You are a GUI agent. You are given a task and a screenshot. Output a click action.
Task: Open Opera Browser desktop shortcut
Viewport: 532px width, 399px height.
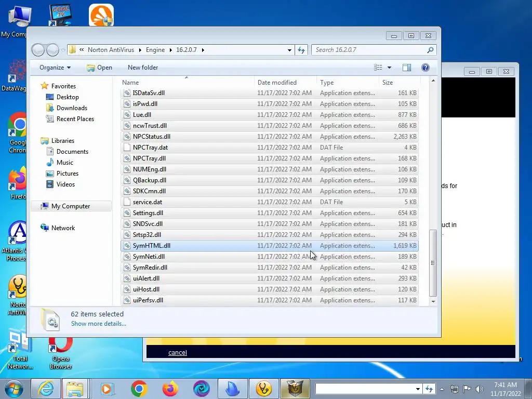click(x=61, y=353)
